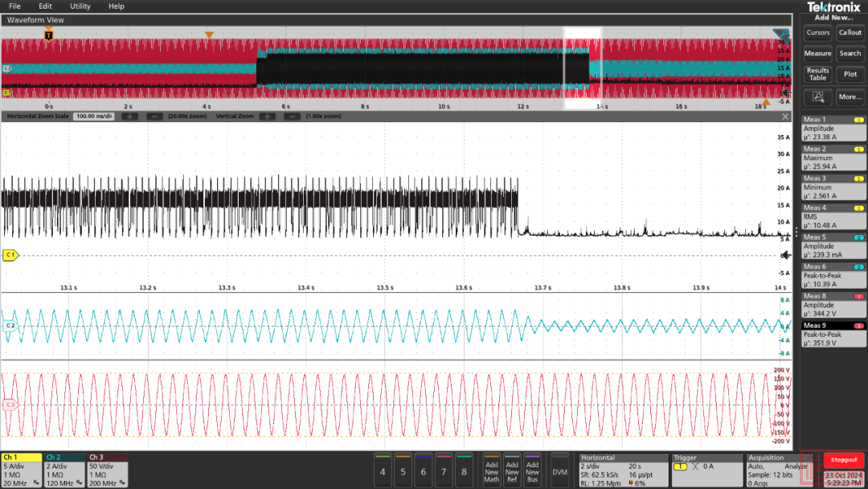This screenshot has height=489, width=868.
Task: Open the File menu
Action: [15, 6]
